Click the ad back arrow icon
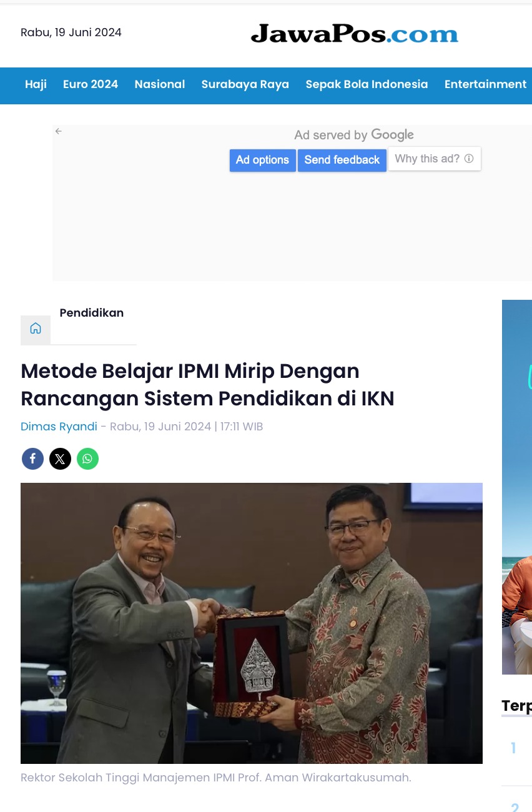The image size is (532, 812). point(59,131)
